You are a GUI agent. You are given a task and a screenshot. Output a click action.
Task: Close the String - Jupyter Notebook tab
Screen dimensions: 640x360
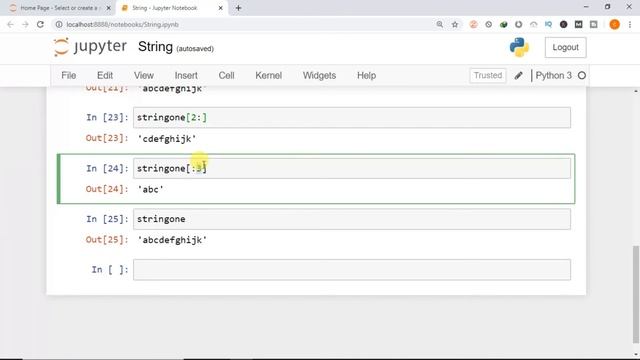220,8
